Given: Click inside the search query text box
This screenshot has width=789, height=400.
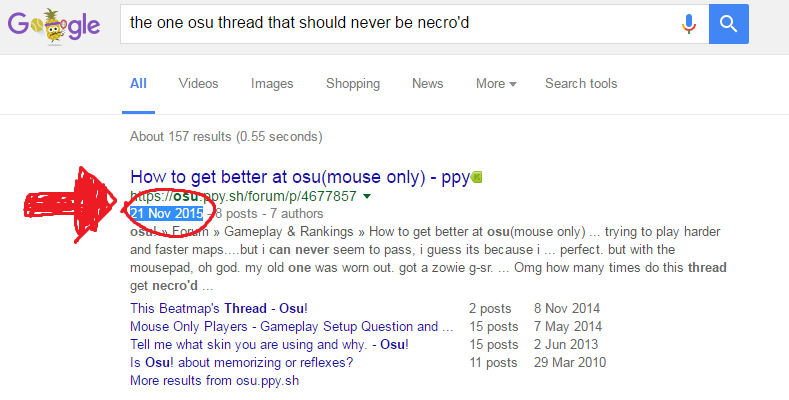Looking at the screenshot, I should click(398, 24).
